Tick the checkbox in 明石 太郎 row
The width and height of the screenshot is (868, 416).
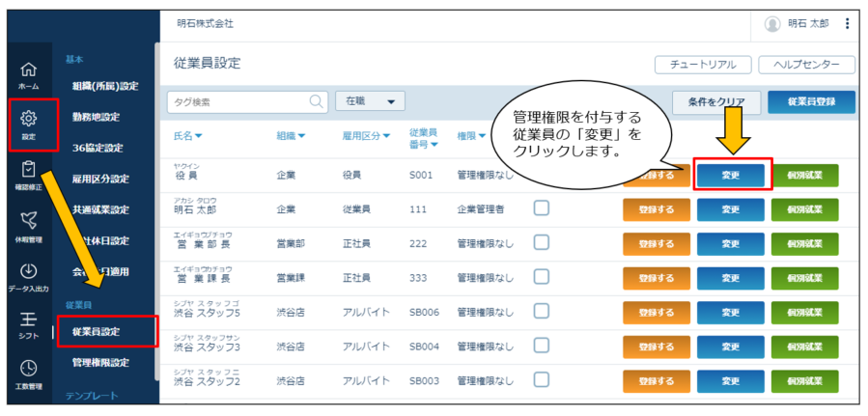(x=542, y=208)
